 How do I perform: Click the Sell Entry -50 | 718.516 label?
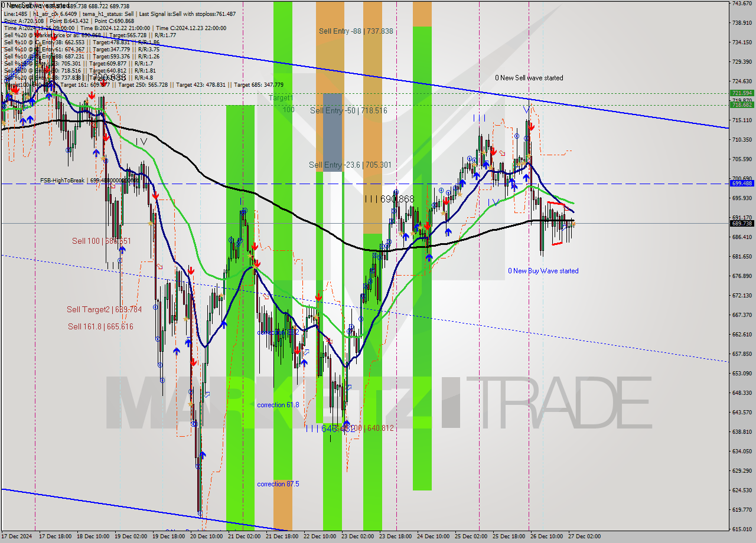point(348,110)
